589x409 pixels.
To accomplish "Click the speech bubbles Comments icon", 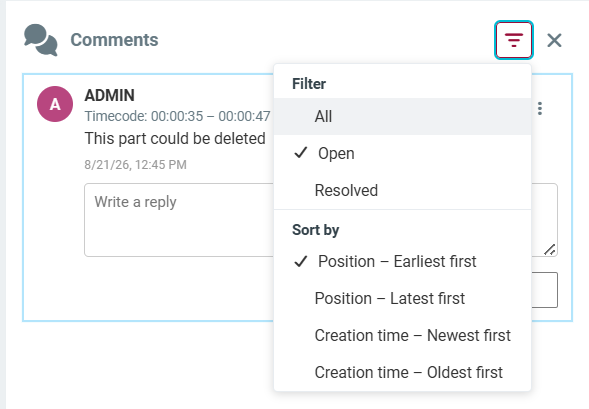I will [x=41, y=40].
